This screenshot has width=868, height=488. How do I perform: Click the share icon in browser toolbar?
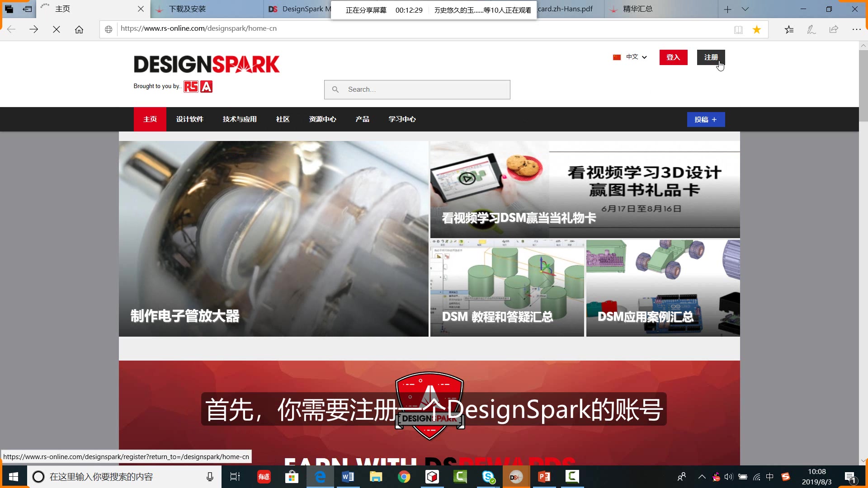point(834,29)
